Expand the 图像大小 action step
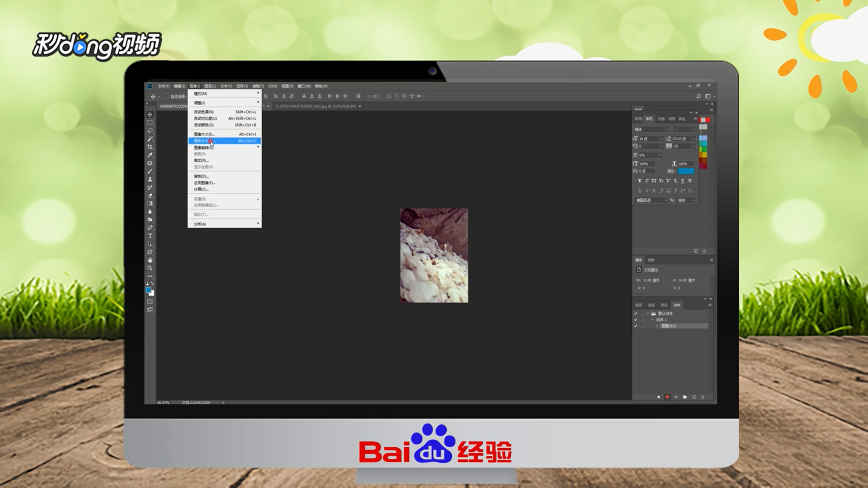Image resolution: width=868 pixels, height=488 pixels. tap(657, 326)
